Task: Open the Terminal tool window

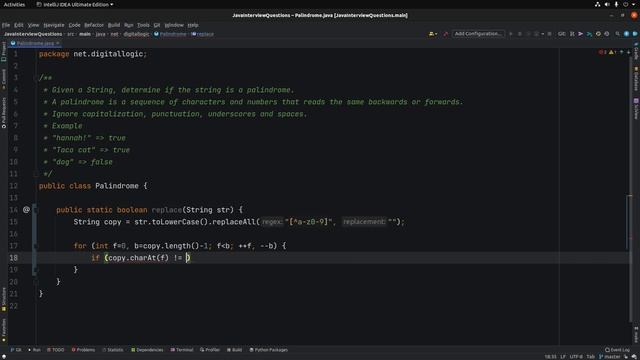Action: [x=182, y=350]
